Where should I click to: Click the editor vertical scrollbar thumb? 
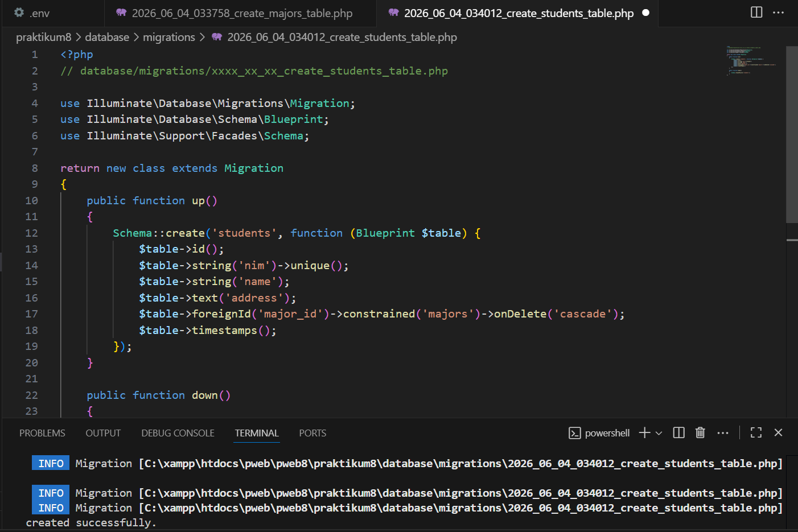tap(792, 134)
